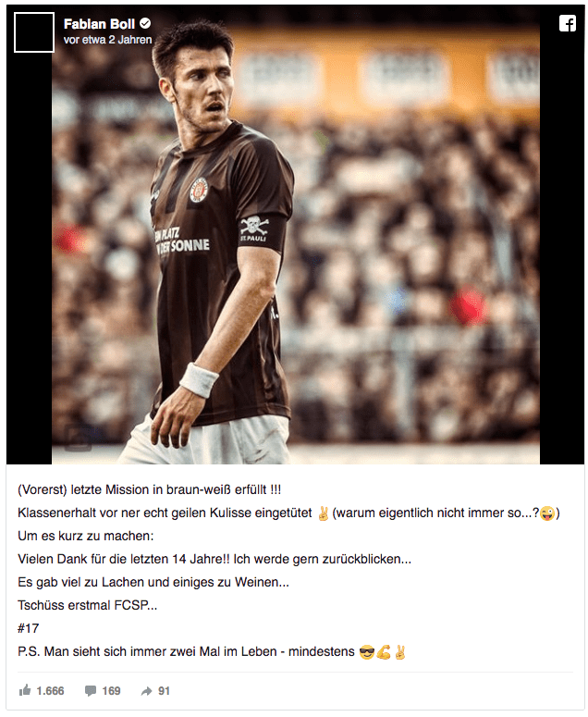View the 169 comments count
The image size is (588, 717).
[111, 691]
